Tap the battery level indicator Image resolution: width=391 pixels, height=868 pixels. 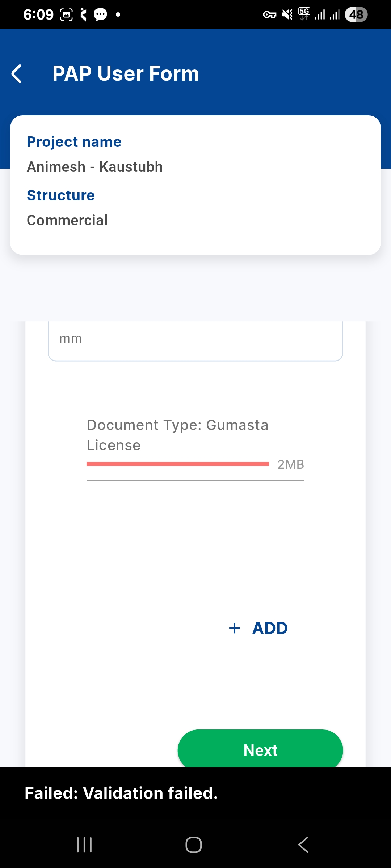[356, 15]
